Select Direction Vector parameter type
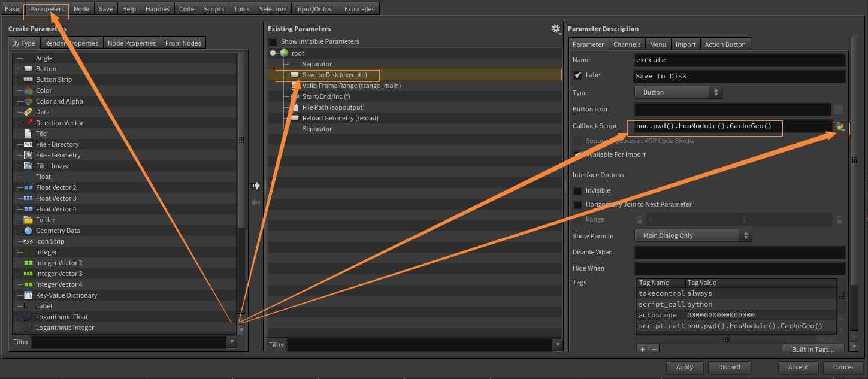The width and height of the screenshot is (868, 379). tap(59, 123)
